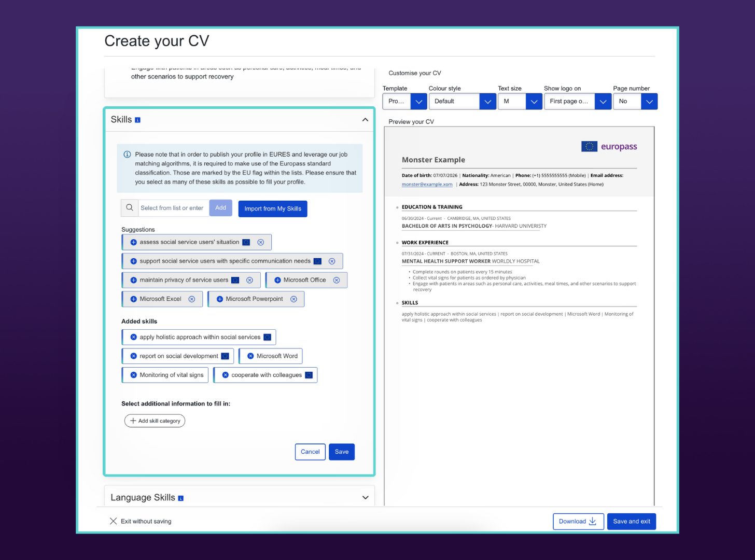Click the 'Create your CV' page title
This screenshot has height=560, width=755.
point(157,41)
